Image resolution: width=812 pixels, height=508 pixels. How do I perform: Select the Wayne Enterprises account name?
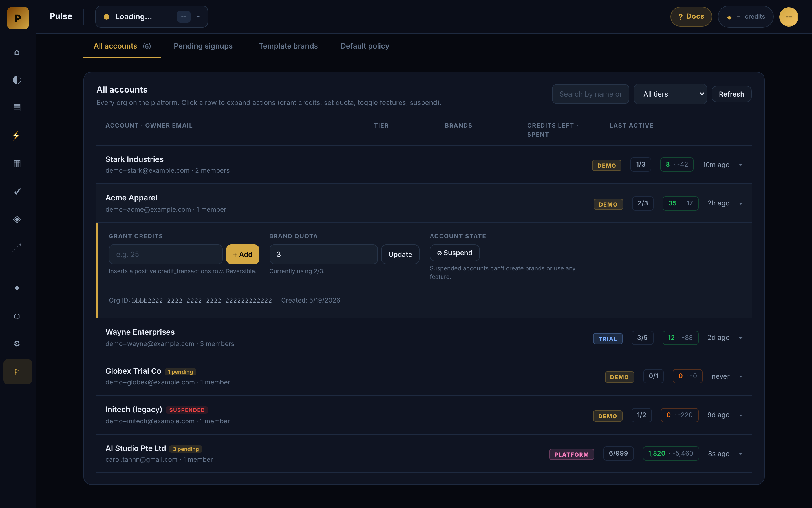tap(140, 332)
